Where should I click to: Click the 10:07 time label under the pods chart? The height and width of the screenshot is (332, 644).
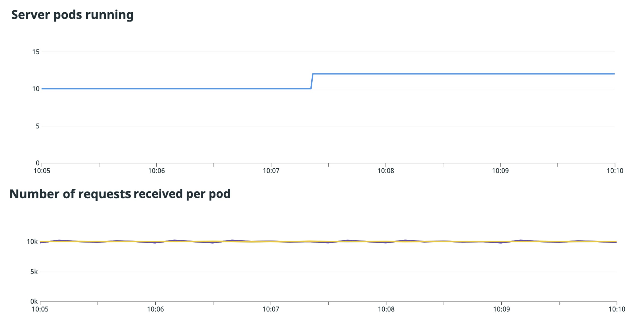(x=271, y=171)
